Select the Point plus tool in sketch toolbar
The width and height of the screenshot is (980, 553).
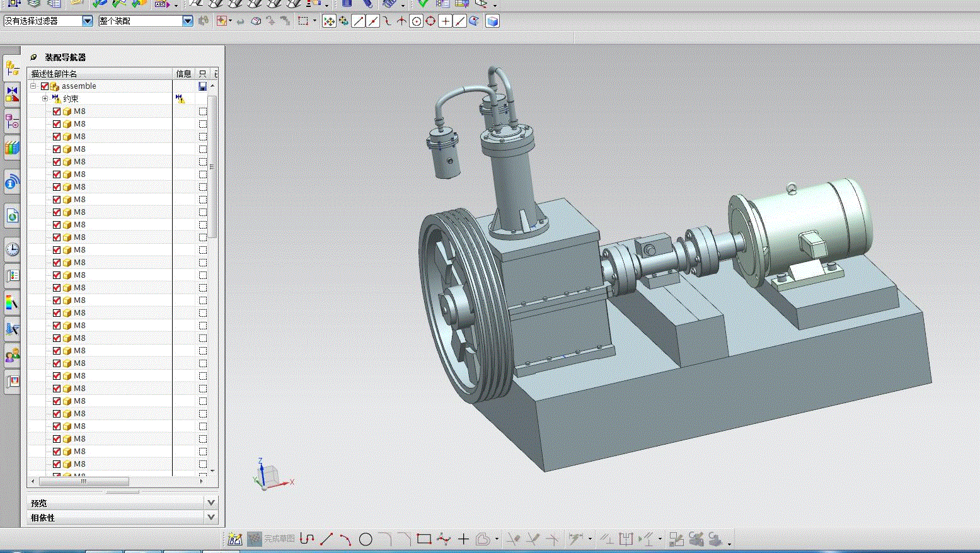tap(463, 539)
